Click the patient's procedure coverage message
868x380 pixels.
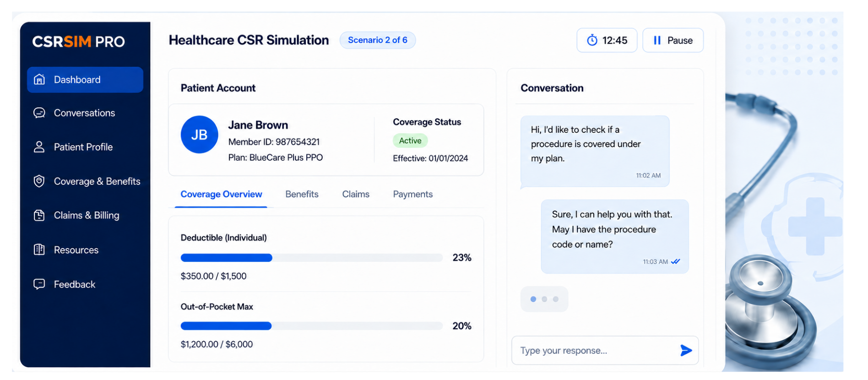tap(595, 151)
